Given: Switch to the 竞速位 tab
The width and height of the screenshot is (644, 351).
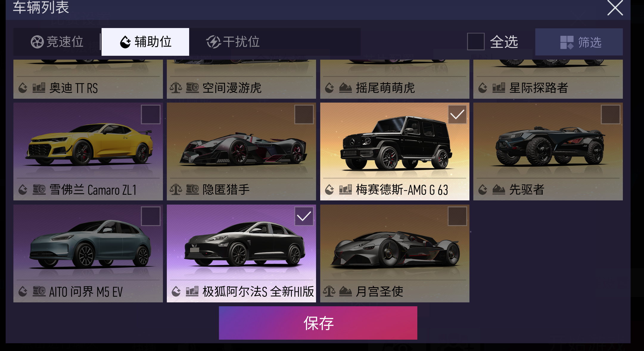Looking at the screenshot, I should click(57, 42).
